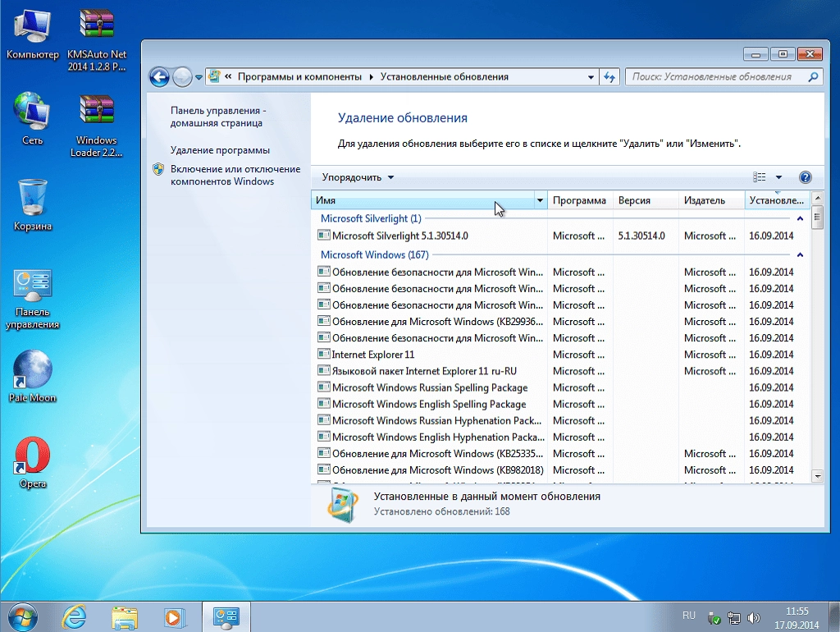Sort by the Программа column header
The width and height of the screenshot is (840, 632).
coord(579,200)
